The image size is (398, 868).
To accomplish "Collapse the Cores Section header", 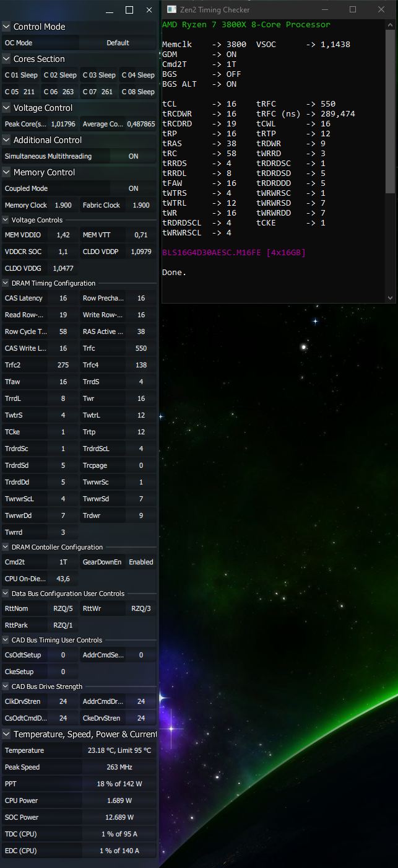I will coord(6,59).
